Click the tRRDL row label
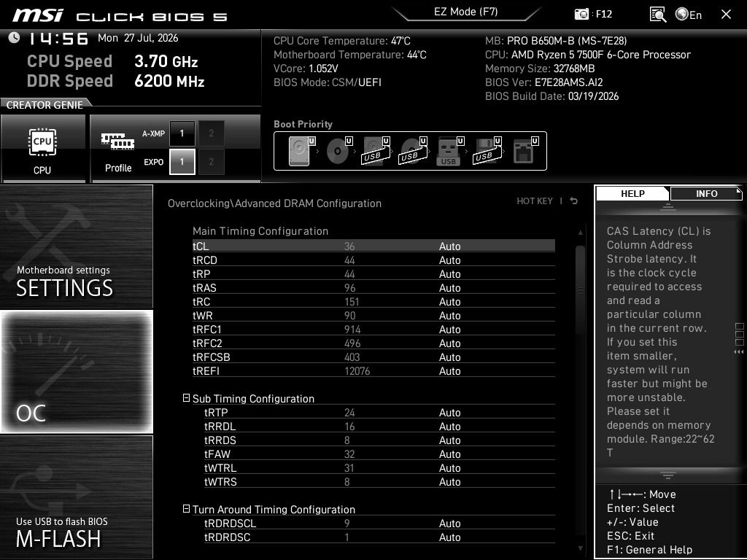Image resolution: width=747 pixels, height=560 pixels. [x=220, y=426]
